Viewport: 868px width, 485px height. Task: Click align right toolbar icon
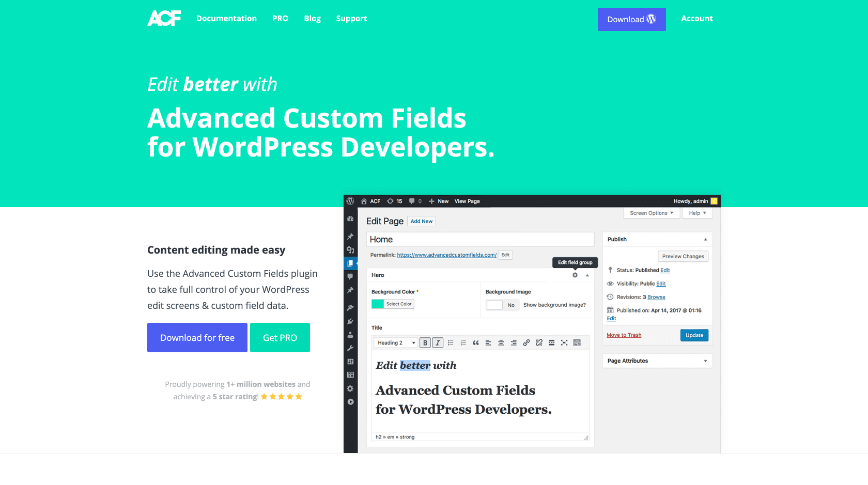coord(514,343)
